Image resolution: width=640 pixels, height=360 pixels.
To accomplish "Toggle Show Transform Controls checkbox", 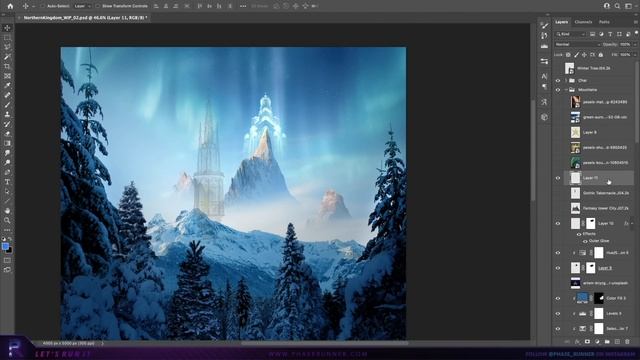I will click(98, 6).
